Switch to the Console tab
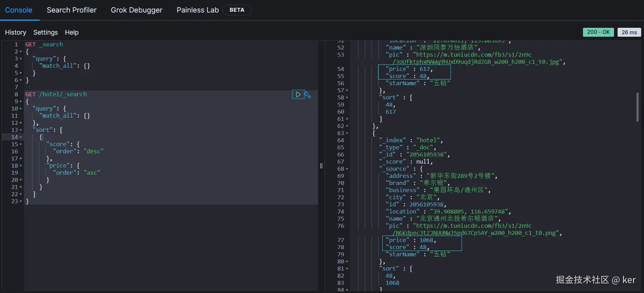 coord(19,10)
